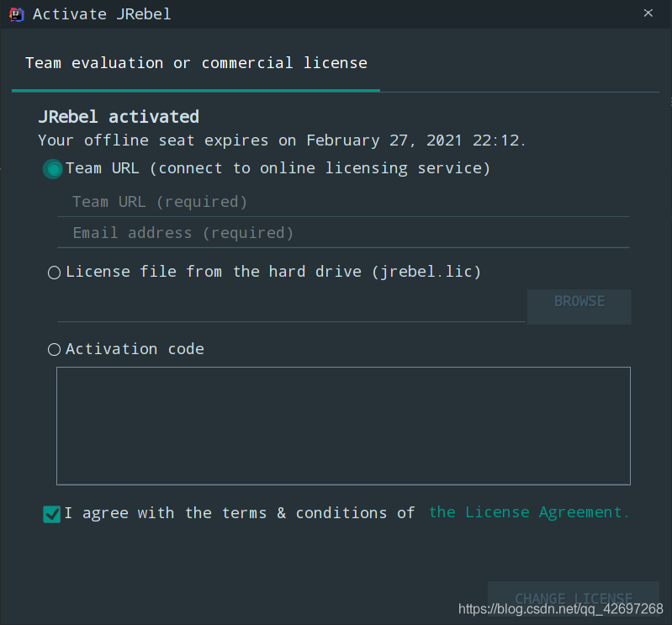
Task: Open the License Agreement link
Action: pyautogui.click(x=528, y=512)
